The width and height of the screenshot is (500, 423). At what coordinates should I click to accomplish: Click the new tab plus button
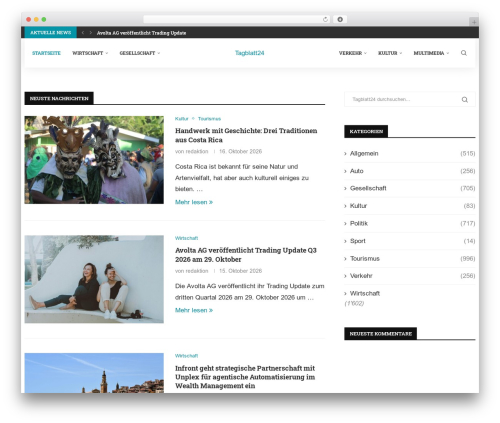pos(474,22)
